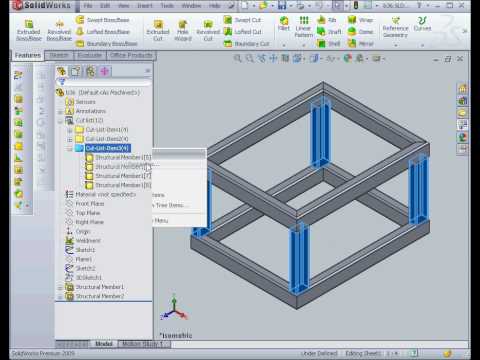Select the Boundary Boss/Base tool
This screenshot has width=480, height=360.
107,43
